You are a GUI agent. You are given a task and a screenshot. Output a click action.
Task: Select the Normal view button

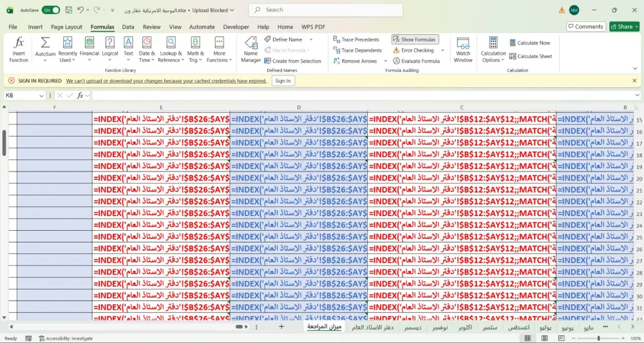click(527, 338)
